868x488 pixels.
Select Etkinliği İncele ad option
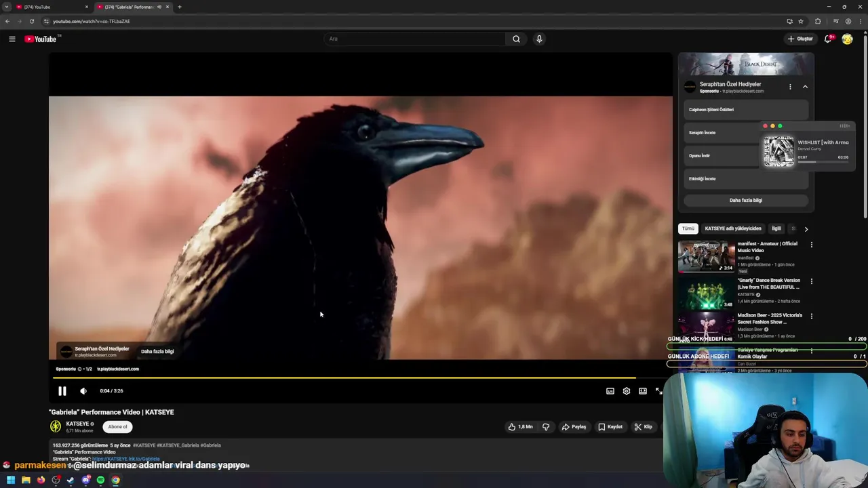[x=746, y=179]
